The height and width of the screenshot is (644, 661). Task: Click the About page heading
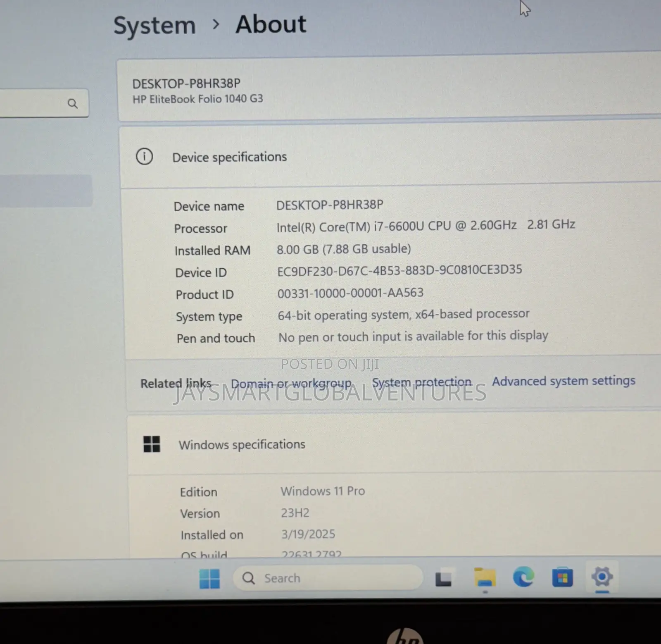pos(271,24)
